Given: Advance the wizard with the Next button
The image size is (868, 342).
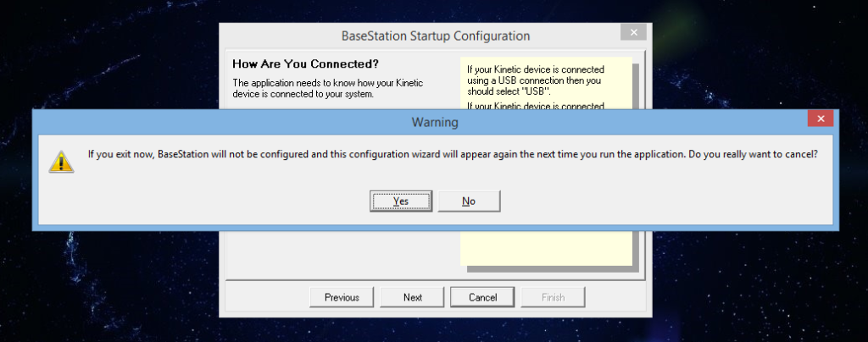Looking at the screenshot, I should pyautogui.click(x=413, y=297).
